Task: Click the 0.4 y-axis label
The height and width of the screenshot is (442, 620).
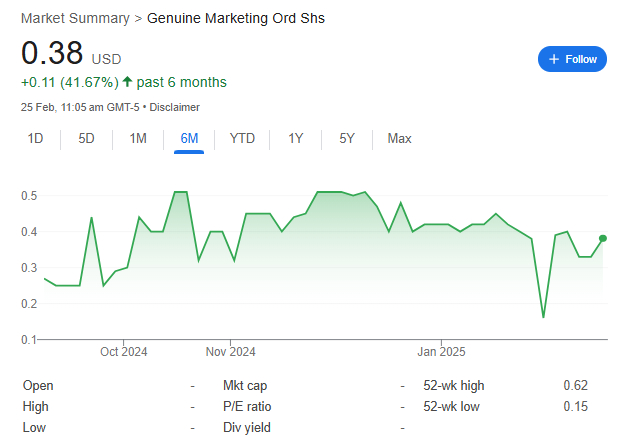Action: 29,232
